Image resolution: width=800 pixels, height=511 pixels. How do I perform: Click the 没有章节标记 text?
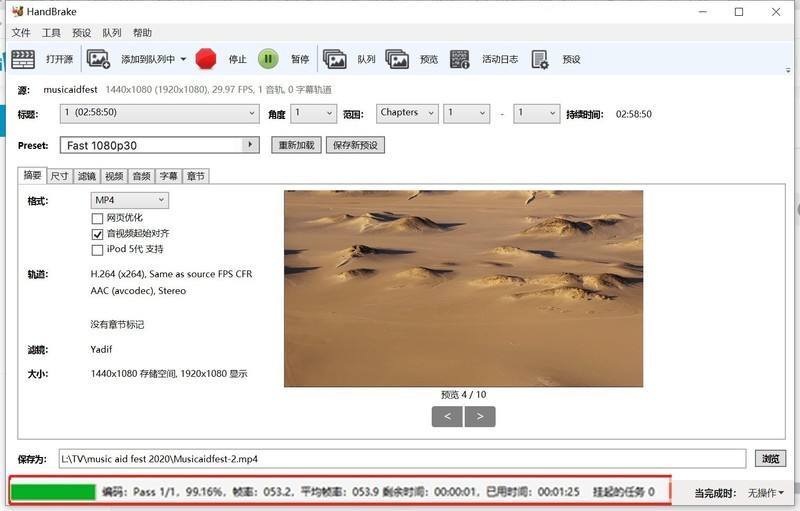click(117, 324)
